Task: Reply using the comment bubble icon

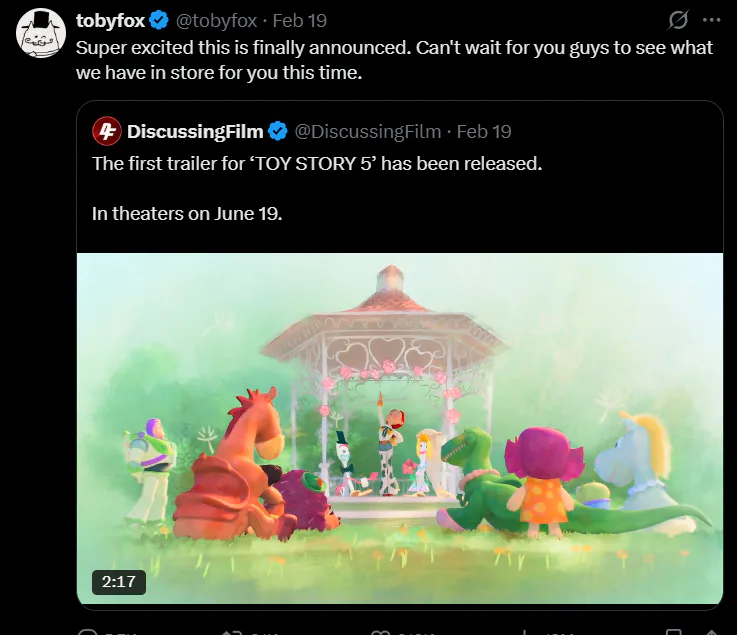Action: [87, 631]
